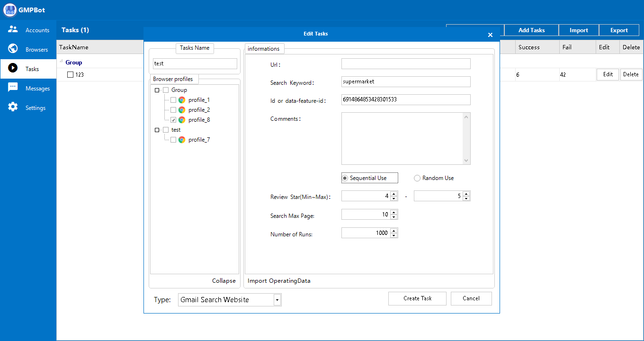Check the Group folder checkbox
The image size is (644, 341).
166,90
